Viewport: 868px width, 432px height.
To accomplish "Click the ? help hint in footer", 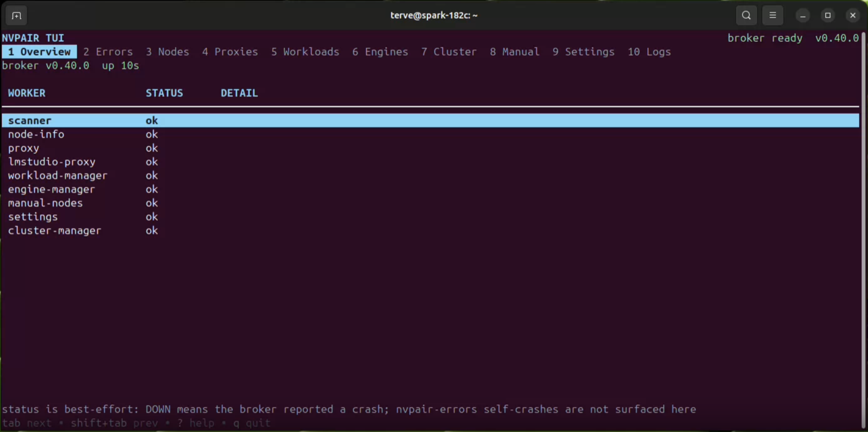I will 195,423.
